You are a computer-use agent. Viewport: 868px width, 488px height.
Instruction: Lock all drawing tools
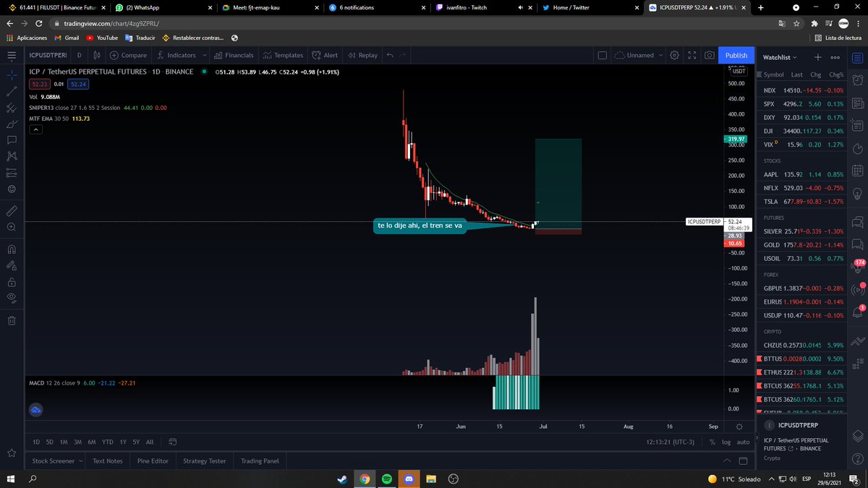coord(12,281)
